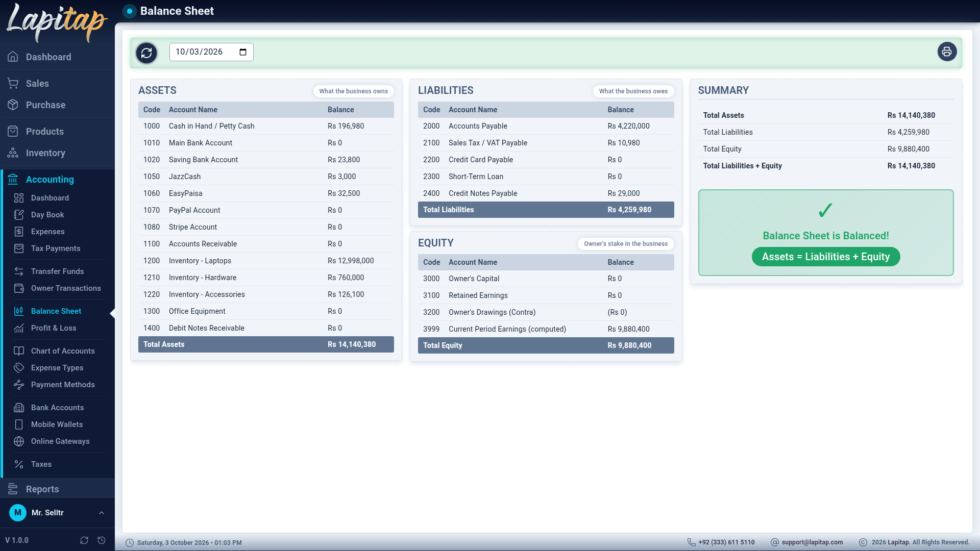Open Day Book from the sidebar
This screenshot has width=980, height=551.
[47, 215]
